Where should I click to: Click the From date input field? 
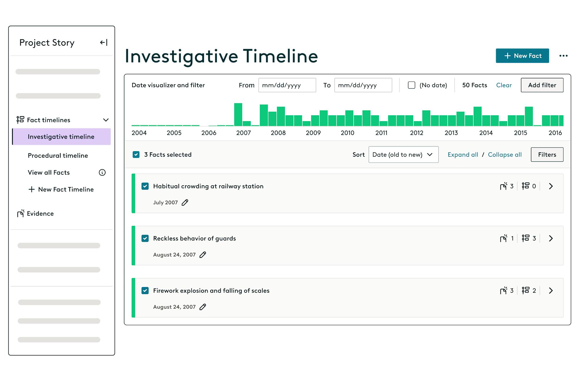(x=287, y=85)
